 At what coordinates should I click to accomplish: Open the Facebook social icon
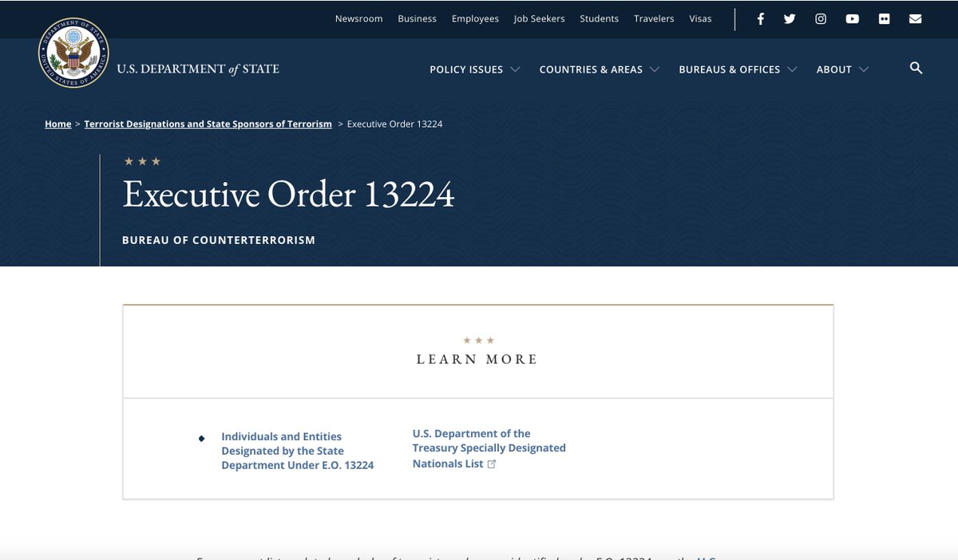(760, 19)
